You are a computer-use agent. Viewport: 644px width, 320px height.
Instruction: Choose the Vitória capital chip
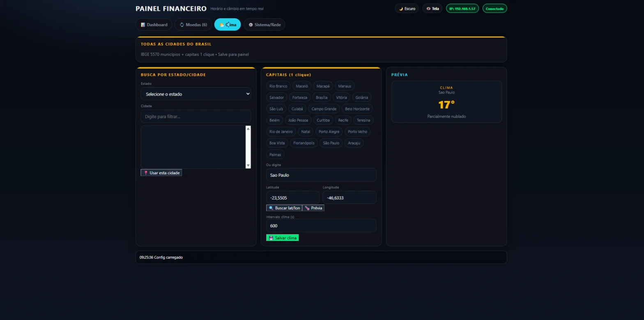coord(341,97)
